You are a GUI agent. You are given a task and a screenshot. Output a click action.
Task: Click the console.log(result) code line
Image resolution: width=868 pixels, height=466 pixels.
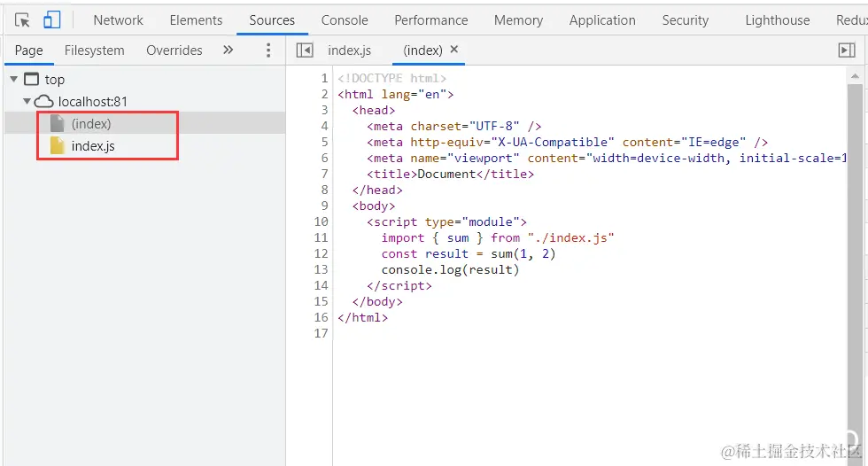(450, 270)
